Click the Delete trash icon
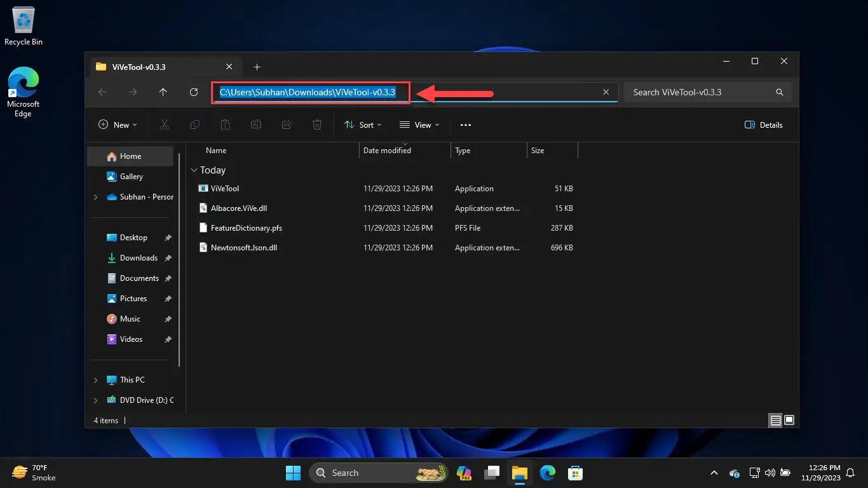 (x=317, y=125)
